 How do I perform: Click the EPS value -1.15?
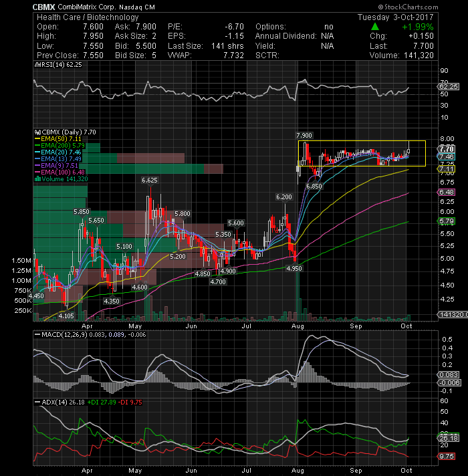pyautogui.click(x=234, y=36)
